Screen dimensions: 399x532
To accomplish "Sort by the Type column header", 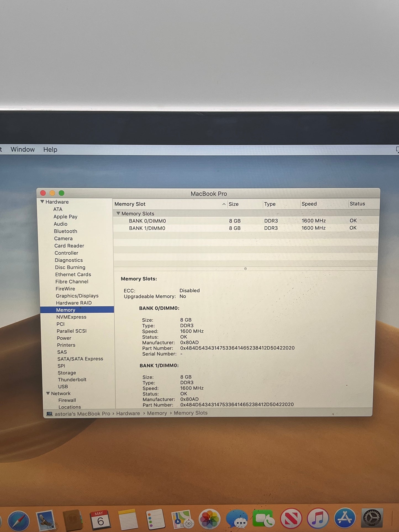I will click(x=270, y=204).
